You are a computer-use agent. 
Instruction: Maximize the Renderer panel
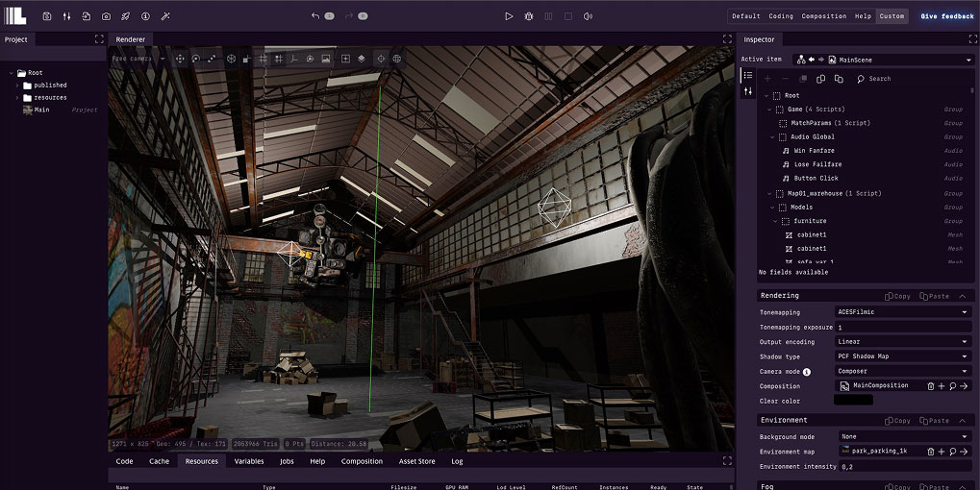727,39
